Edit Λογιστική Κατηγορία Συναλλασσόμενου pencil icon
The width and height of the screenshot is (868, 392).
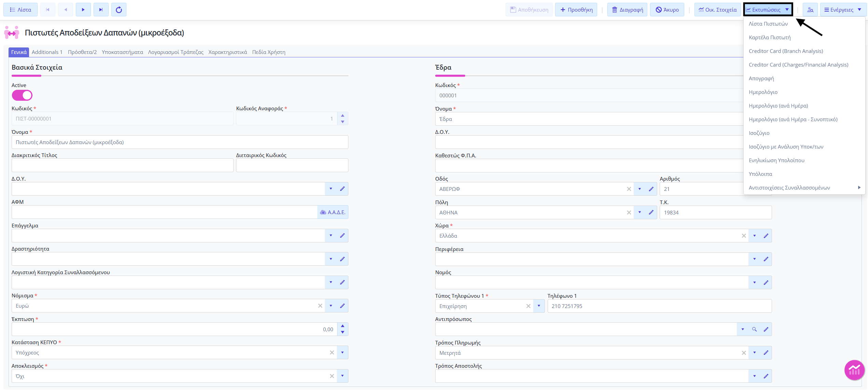[x=342, y=282]
